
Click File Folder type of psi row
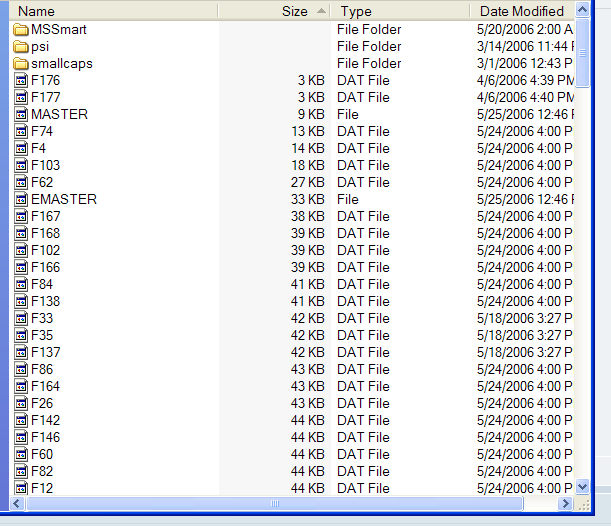click(x=369, y=47)
